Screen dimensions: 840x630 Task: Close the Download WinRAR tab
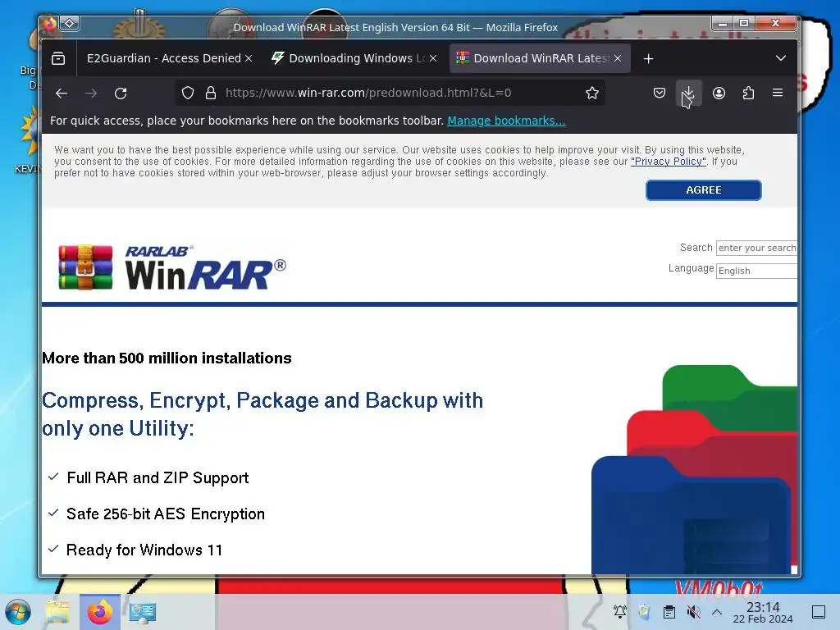618,58
